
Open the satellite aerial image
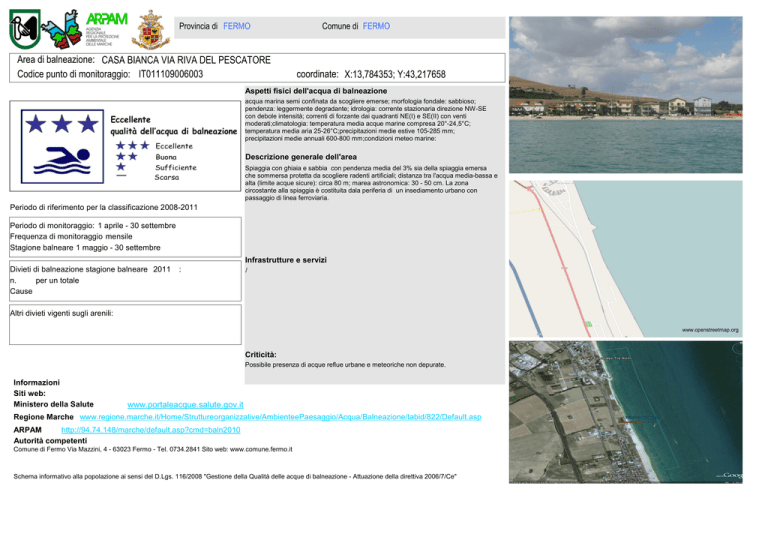625,412
